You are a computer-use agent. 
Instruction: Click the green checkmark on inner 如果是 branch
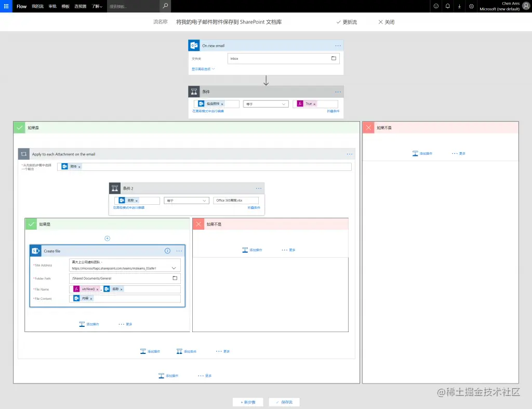pos(31,224)
